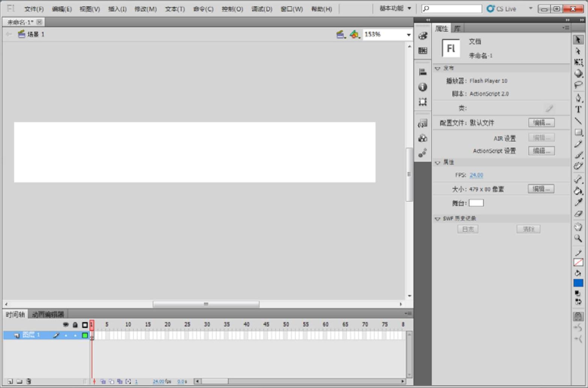
Task: Toggle Center Frame button in timeline
Action: [94, 381]
